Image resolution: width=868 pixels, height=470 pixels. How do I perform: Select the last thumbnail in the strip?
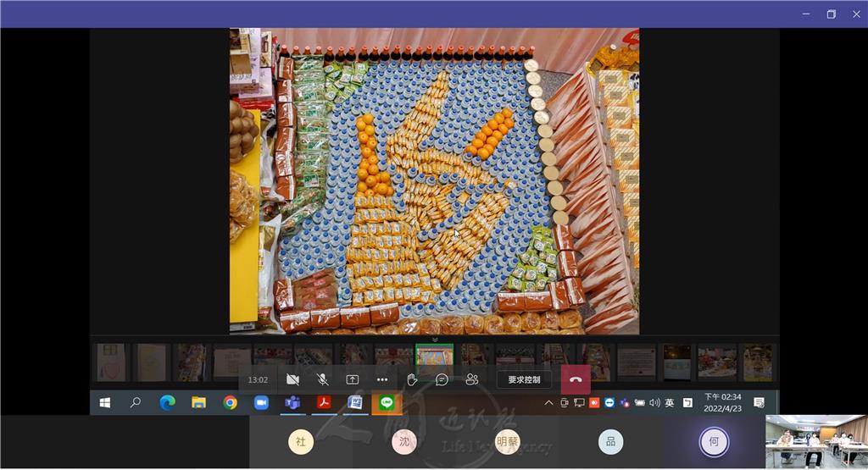tap(757, 362)
